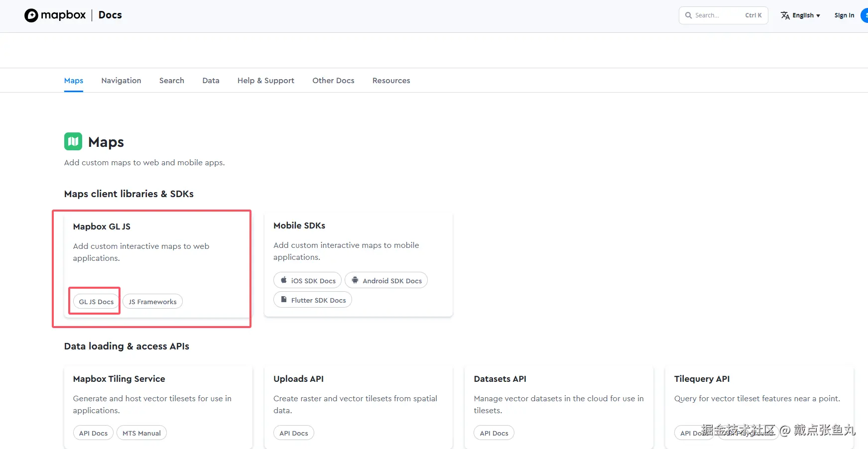Focus the Search input field
The height and width of the screenshot is (449, 868).
724,15
